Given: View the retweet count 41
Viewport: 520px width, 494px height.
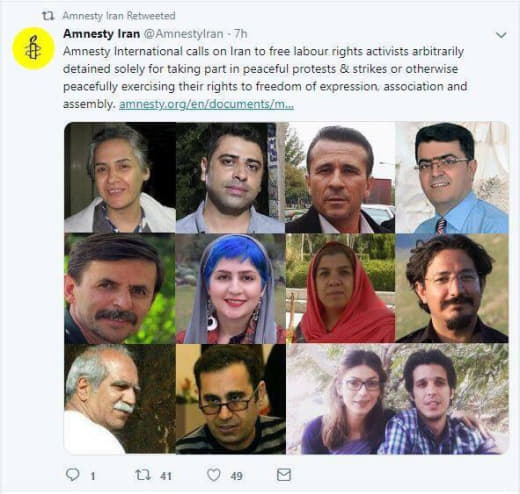Looking at the screenshot, I should tap(166, 476).
